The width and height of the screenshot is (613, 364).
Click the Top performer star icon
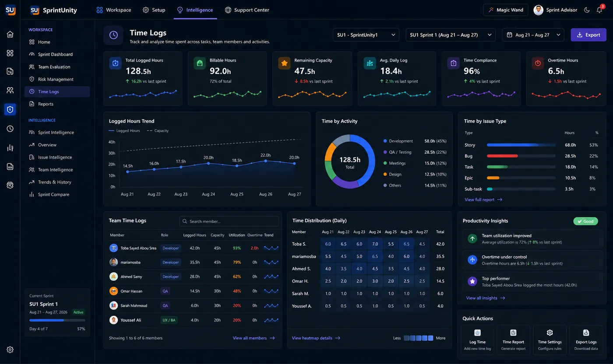(x=472, y=281)
